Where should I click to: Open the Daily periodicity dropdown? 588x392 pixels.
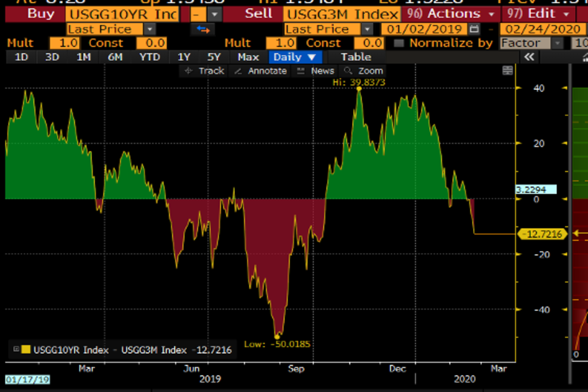pos(297,57)
